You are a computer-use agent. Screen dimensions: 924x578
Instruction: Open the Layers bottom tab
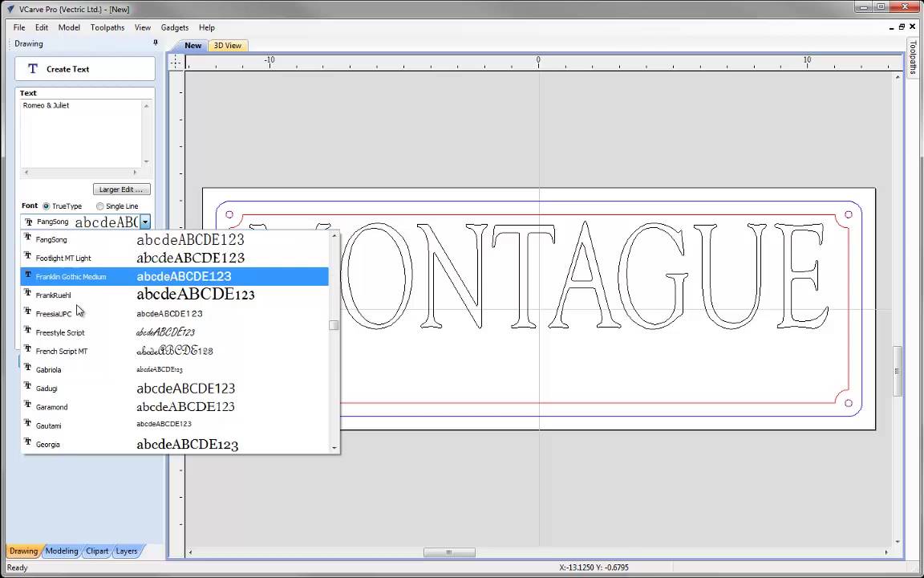pos(127,551)
